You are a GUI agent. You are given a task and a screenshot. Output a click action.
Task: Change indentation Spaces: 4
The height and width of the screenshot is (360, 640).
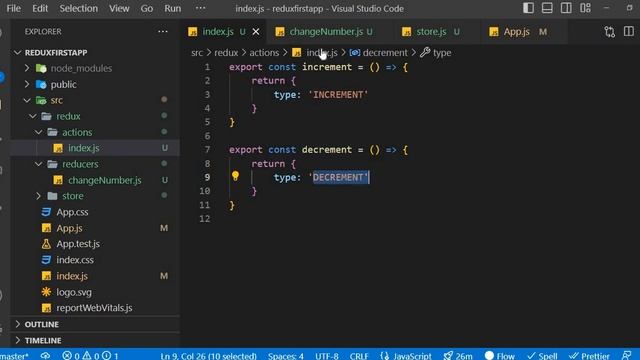[286, 356]
